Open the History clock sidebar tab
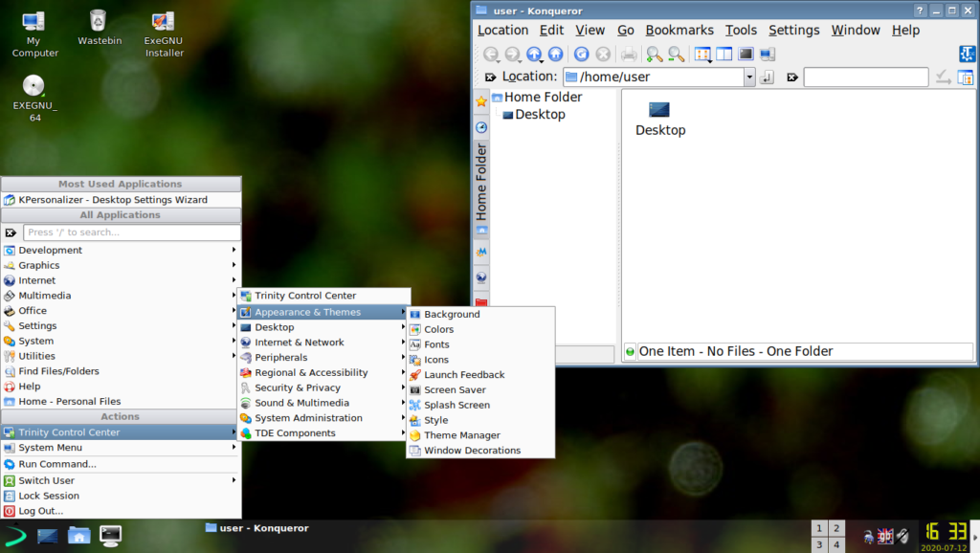 tap(481, 127)
